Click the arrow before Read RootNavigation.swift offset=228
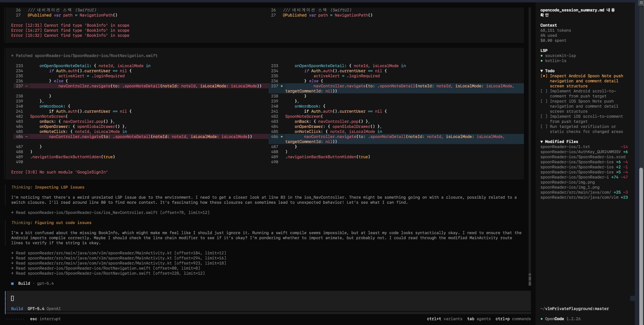This screenshot has width=644, height=325. 12,273
